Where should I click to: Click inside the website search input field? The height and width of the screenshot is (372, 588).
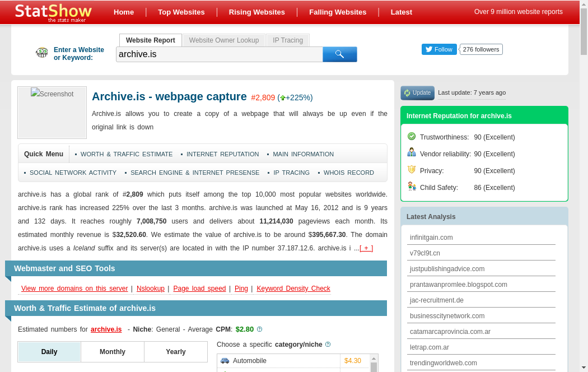click(x=219, y=54)
